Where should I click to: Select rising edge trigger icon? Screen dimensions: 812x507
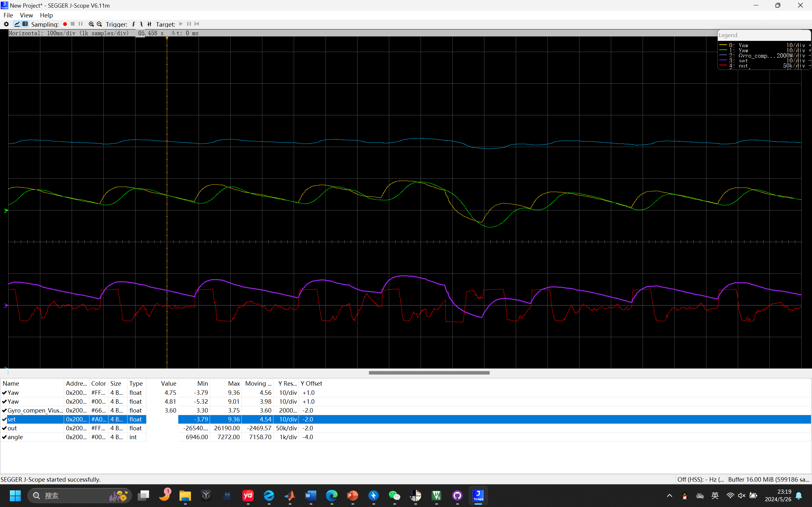134,24
